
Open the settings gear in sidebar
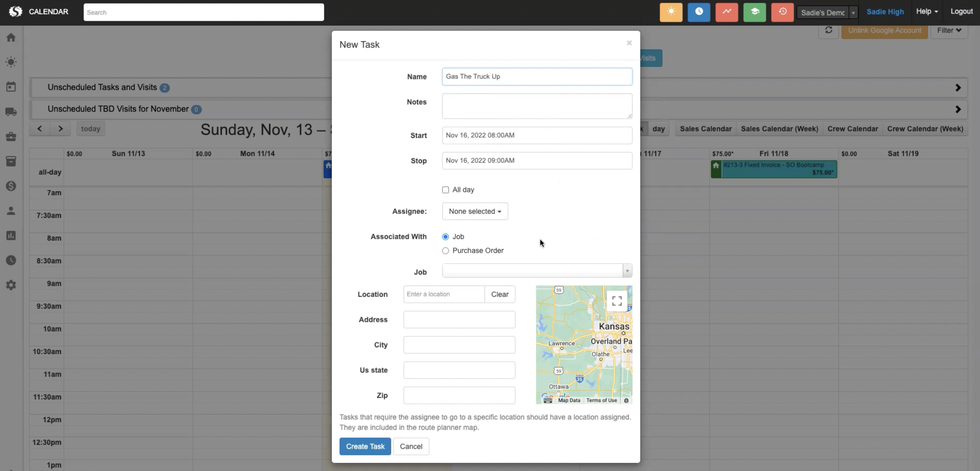click(11, 285)
